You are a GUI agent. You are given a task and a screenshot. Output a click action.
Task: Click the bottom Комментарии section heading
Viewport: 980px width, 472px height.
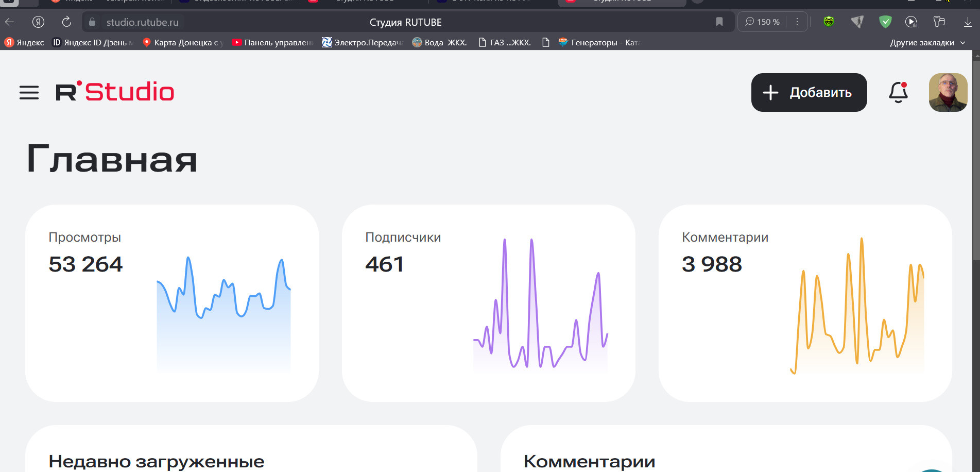[x=589, y=462]
